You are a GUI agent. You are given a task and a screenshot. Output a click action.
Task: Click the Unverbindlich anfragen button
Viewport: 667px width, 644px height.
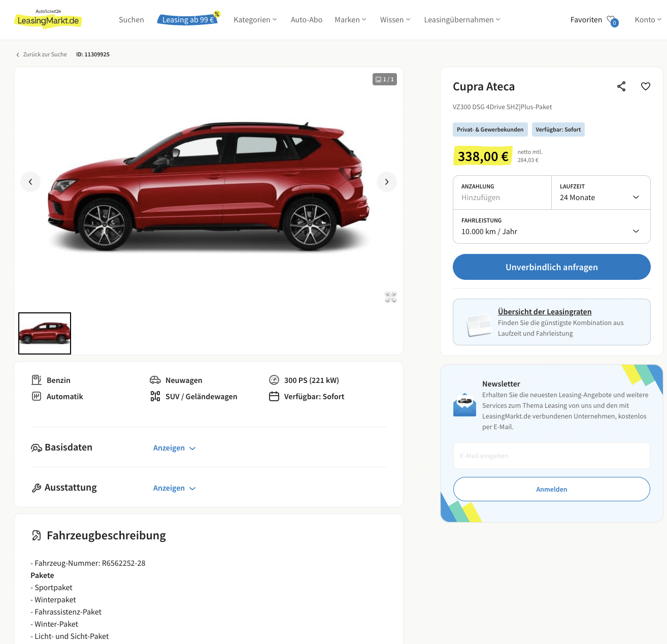click(x=552, y=267)
